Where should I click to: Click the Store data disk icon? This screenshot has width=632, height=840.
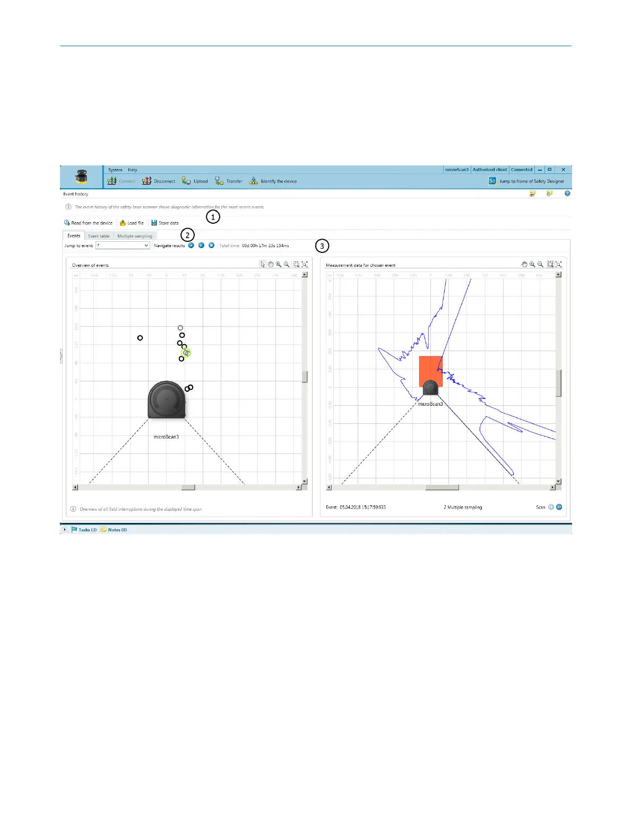(154, 223)
